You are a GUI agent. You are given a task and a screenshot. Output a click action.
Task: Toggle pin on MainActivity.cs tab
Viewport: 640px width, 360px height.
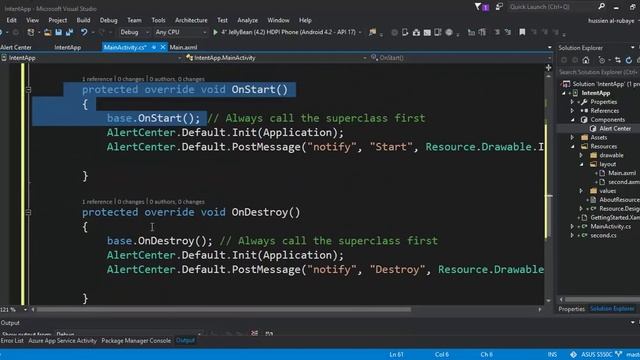coord(154,47)
